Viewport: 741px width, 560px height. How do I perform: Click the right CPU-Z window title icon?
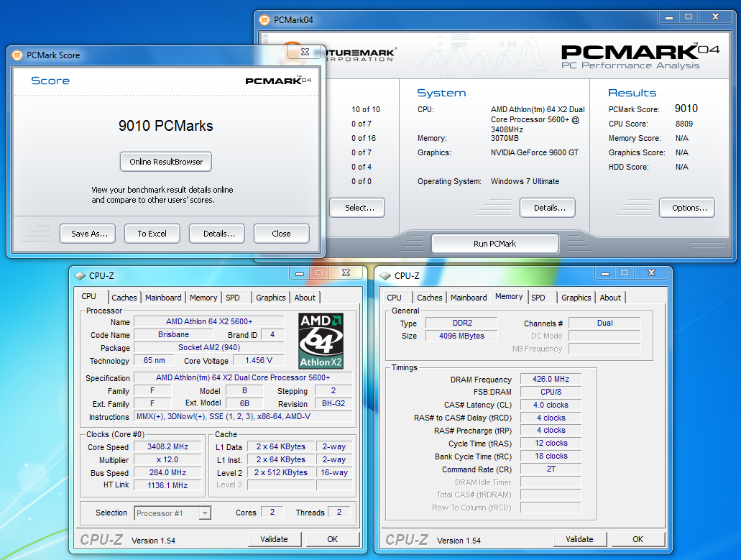point(386,276)
